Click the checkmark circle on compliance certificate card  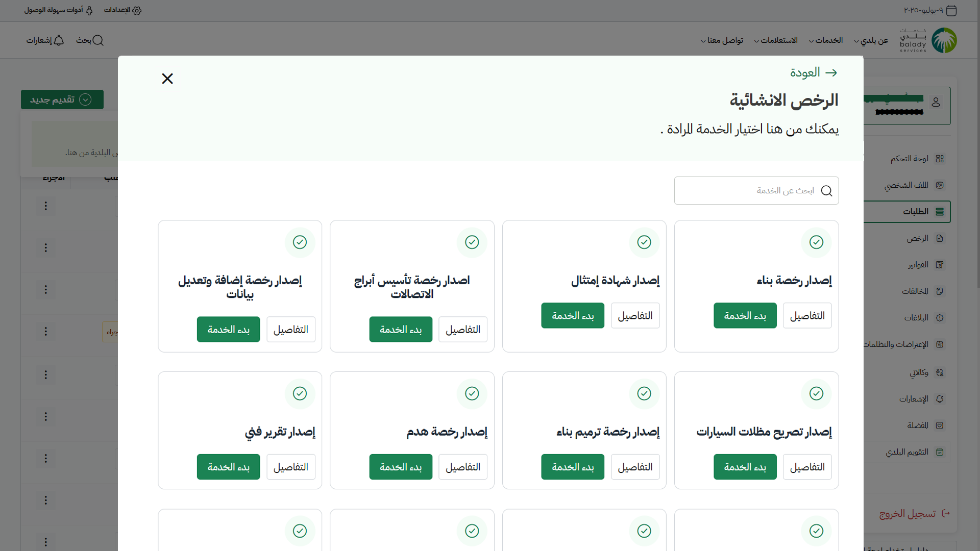click(644, 242)
